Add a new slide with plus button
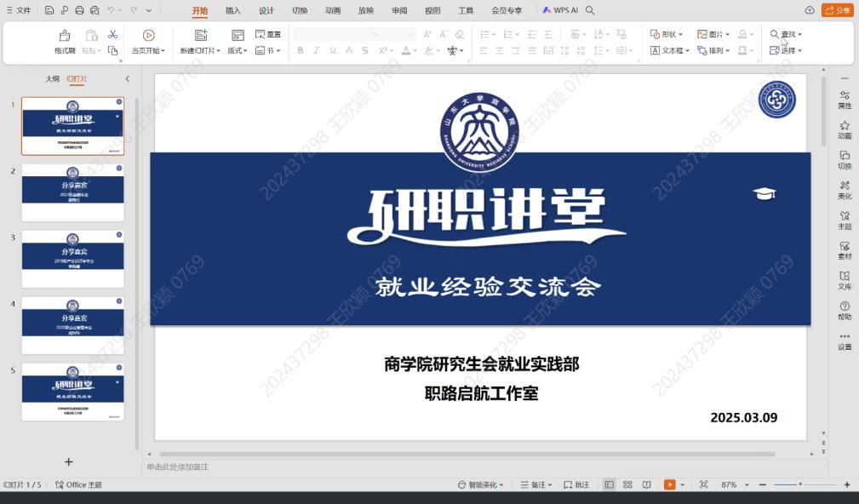Screen dimensions: 859x504 69,461
